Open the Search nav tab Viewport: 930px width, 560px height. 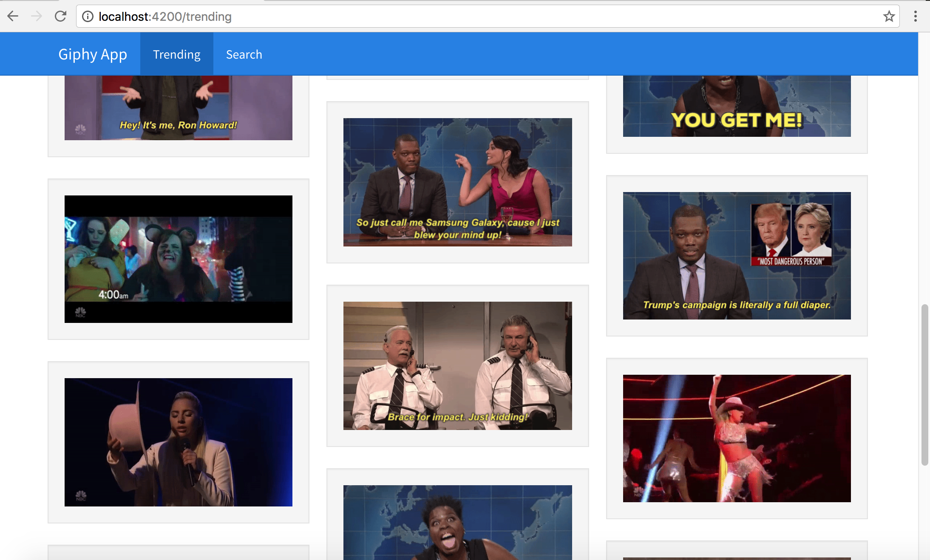coord(244,54)
